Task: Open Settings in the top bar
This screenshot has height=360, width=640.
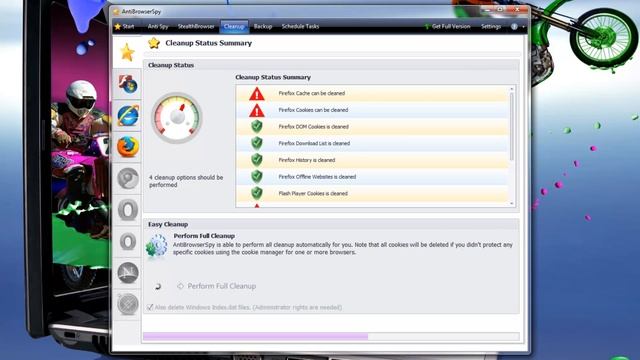Action: [491, 27]
